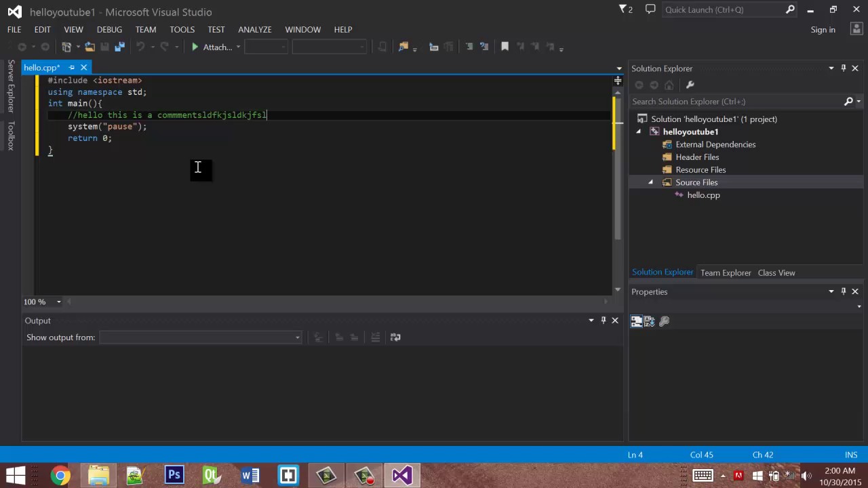
Task: Pin the hello.cpp tab
Action: click(72, 68)
